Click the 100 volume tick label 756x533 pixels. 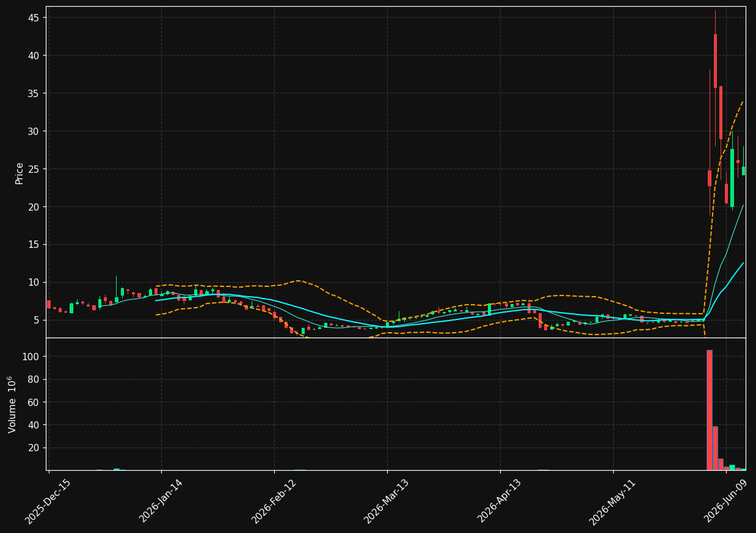pyautogui.click(x=31, y=357)
